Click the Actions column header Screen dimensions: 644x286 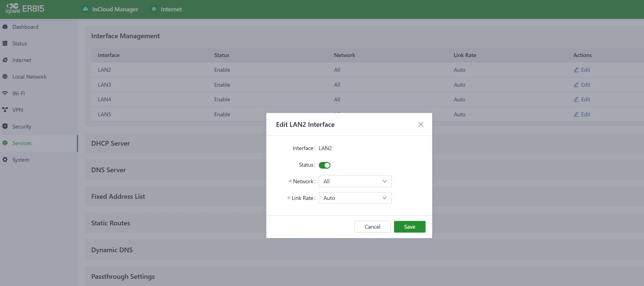(x=582, y=55)
